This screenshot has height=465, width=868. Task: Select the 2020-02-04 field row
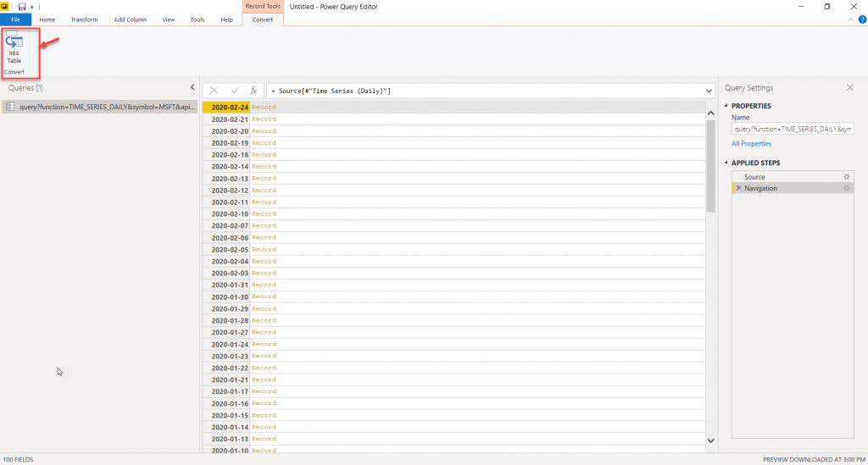[x=454, y=262]
